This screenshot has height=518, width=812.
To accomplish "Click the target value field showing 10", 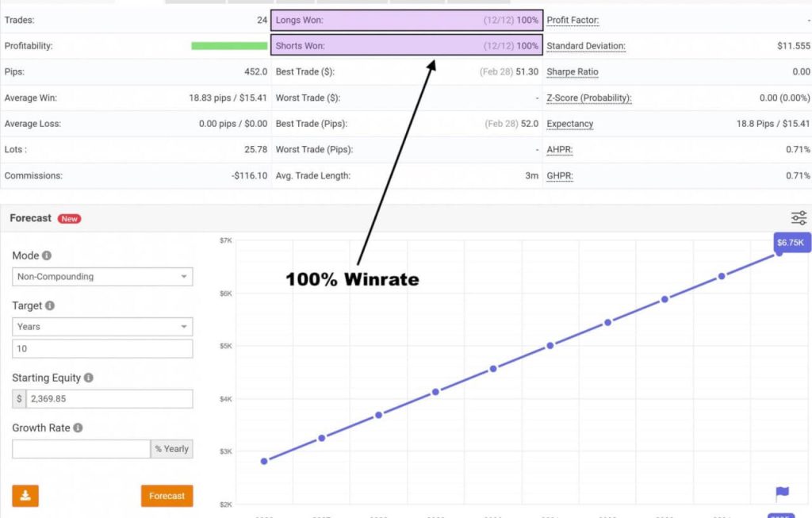I will (102, 349).
